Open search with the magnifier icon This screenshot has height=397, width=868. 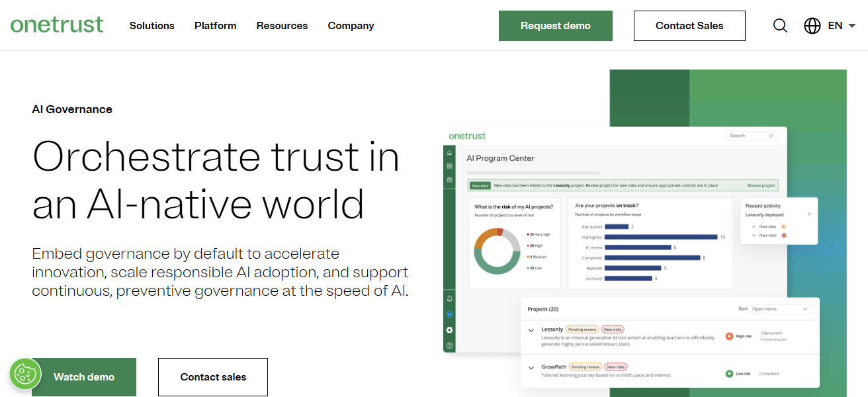[779, 26]
